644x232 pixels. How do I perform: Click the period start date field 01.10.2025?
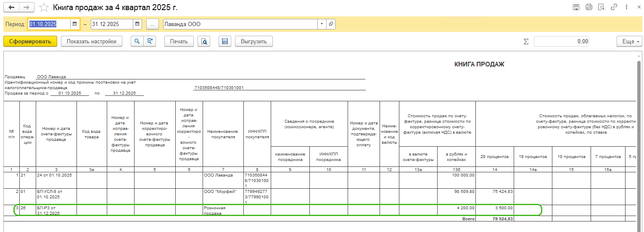pyautogui.click(x=48, y=24)
